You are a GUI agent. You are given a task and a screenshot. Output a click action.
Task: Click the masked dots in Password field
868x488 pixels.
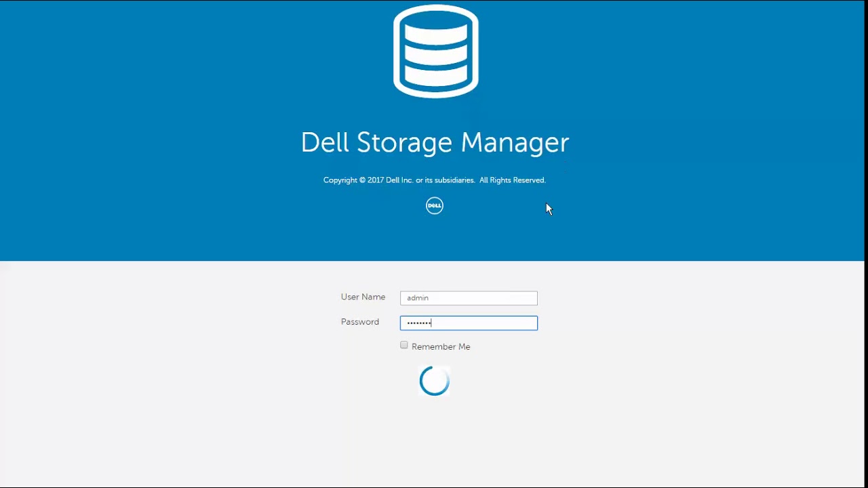pyautogui.click(x=418, y=323)
